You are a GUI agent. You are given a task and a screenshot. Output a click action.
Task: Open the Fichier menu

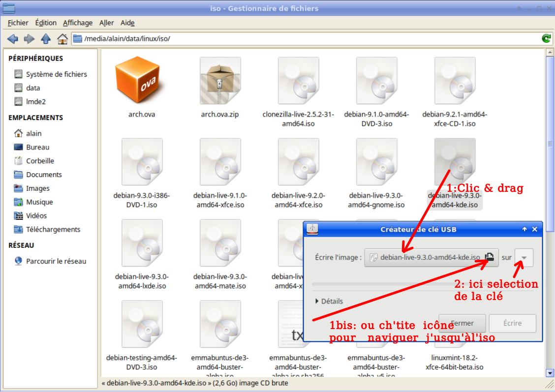click(18, 23)
